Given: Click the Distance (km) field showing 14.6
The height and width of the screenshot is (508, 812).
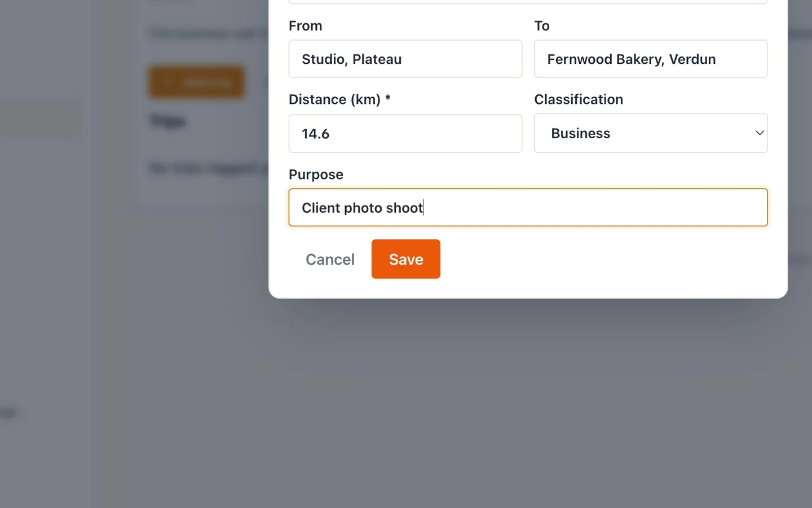Looking at the screenshot, I should click(405, 133).
